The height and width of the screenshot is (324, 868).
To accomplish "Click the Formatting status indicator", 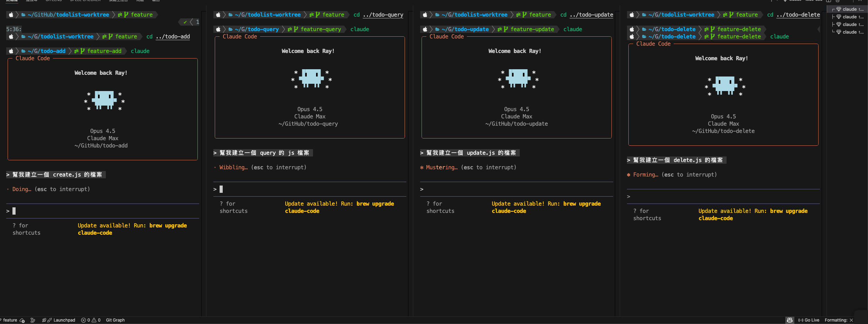I will (839, 320).
